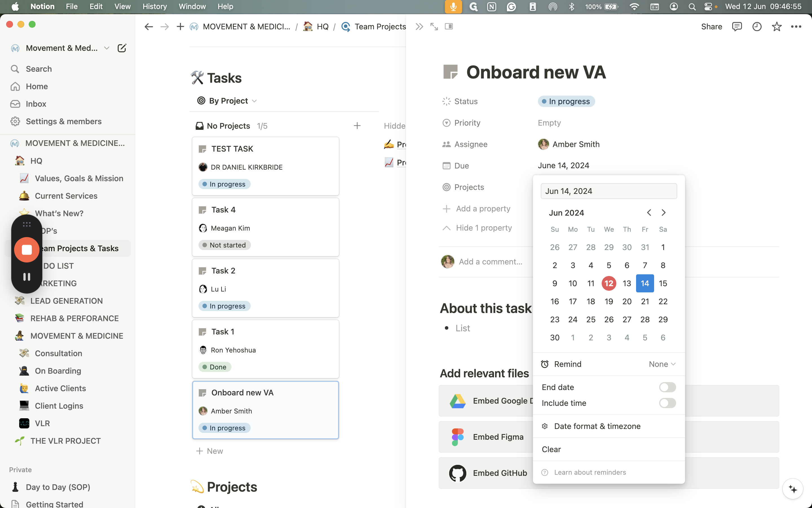Open the Edit menu
Screen dimensions: 812x508
pyautogui.click(x=96, y=7)
